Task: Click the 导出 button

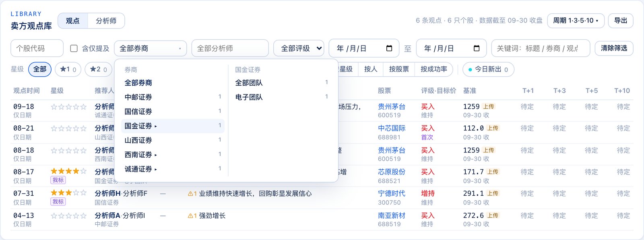Action: tap(621, 21)
